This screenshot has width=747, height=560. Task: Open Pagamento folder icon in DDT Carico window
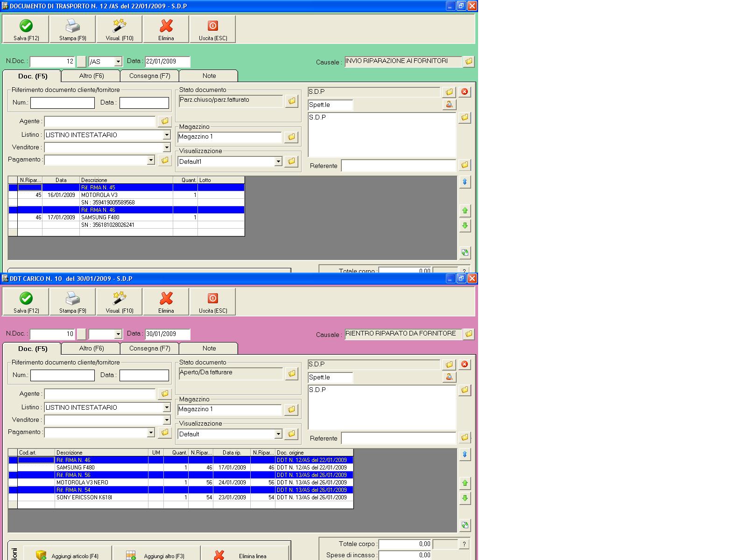[x=165, y=433]
